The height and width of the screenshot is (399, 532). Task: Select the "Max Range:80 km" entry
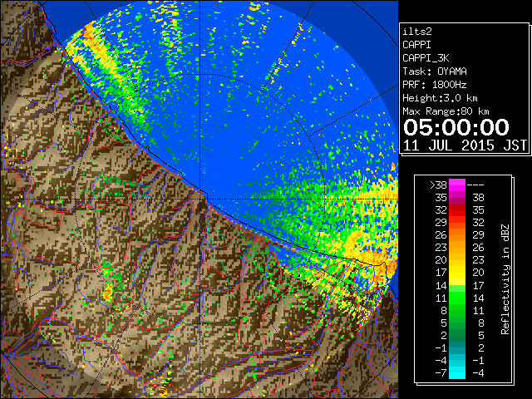click(x=446, y=111)
